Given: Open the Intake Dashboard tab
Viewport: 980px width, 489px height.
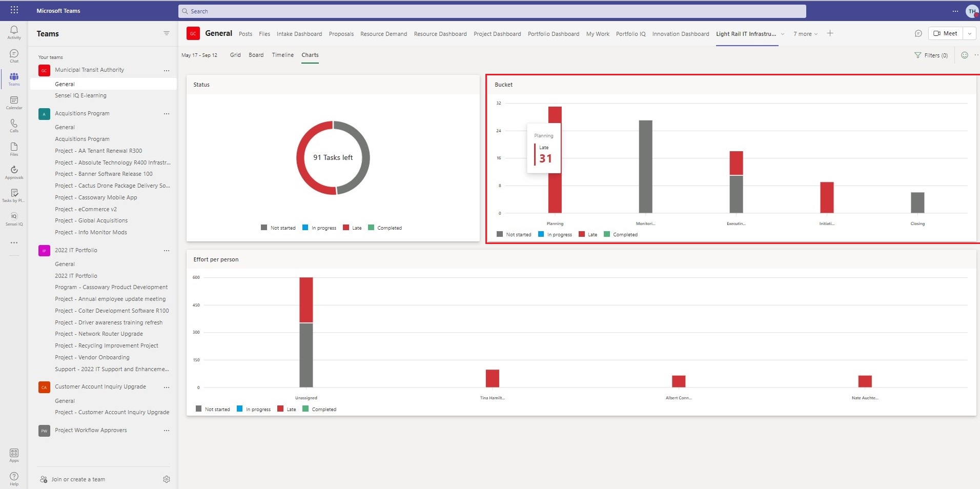Looking at the screenshot, I should 299,34.
